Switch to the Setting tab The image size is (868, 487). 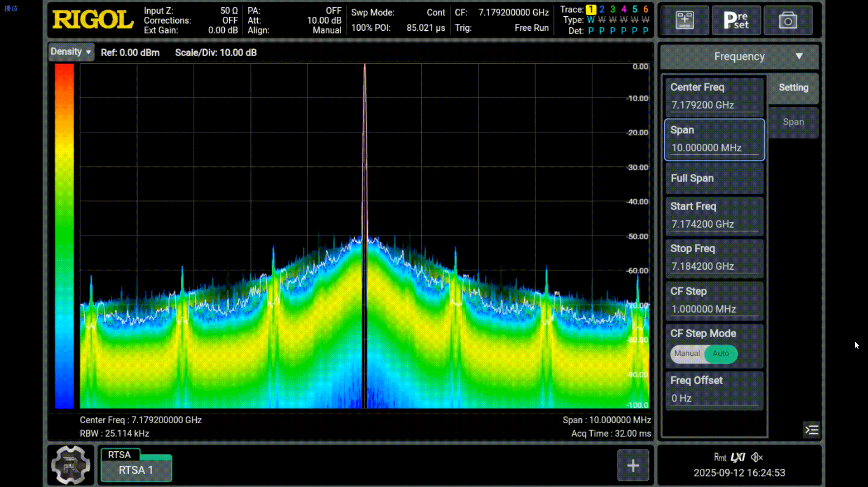pyautogui.click(x=793, y=88)
